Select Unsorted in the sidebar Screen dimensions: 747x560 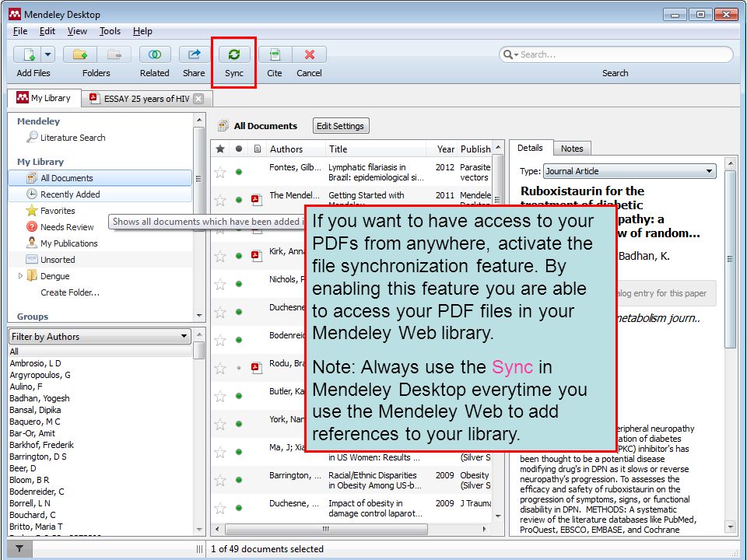coord(57,260)
